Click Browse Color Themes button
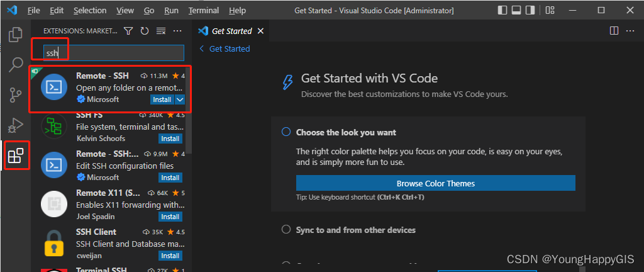The image size is (644, 272). click(x=435, y=183)
